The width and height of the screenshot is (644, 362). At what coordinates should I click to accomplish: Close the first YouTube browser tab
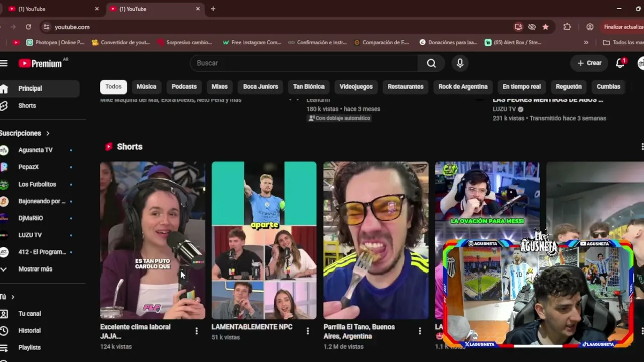point(97,9)
